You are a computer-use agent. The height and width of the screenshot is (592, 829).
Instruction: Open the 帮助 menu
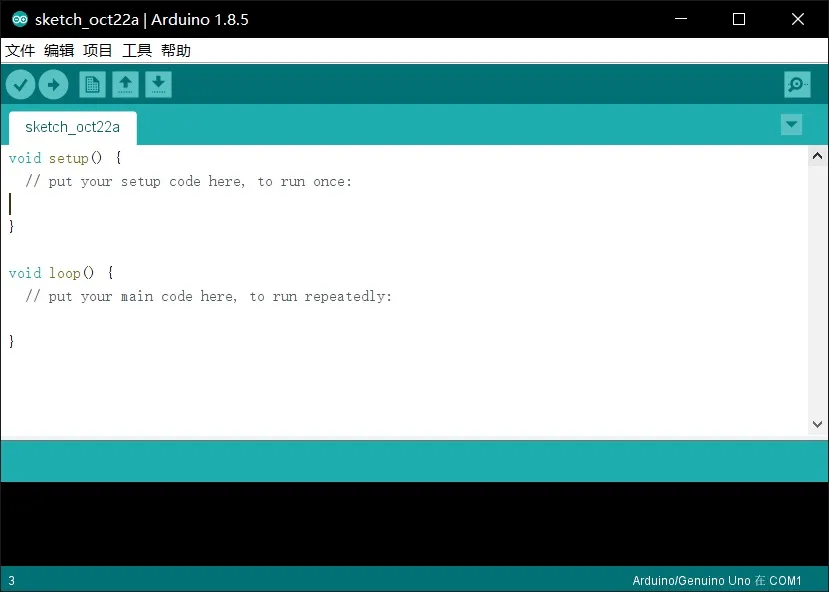coord(176,50)
